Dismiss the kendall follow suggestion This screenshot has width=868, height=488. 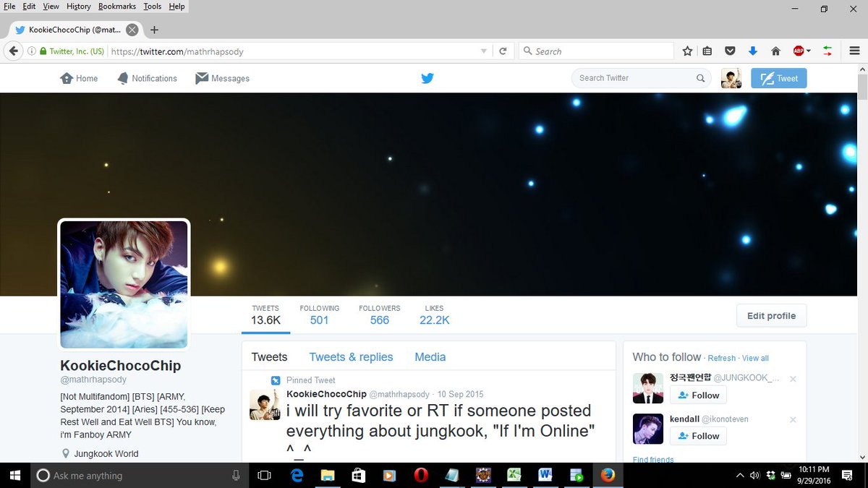(x=793, y=419)
